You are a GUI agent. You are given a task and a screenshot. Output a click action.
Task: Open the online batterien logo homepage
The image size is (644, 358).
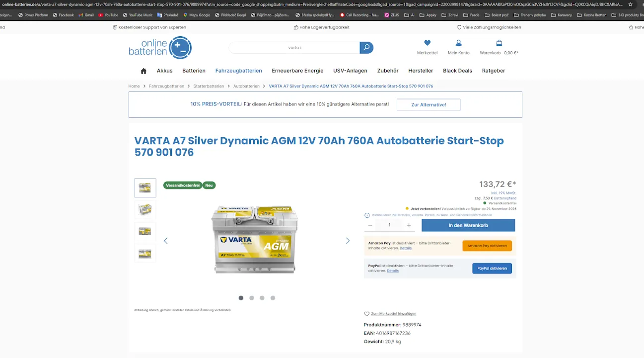(160, 48)
